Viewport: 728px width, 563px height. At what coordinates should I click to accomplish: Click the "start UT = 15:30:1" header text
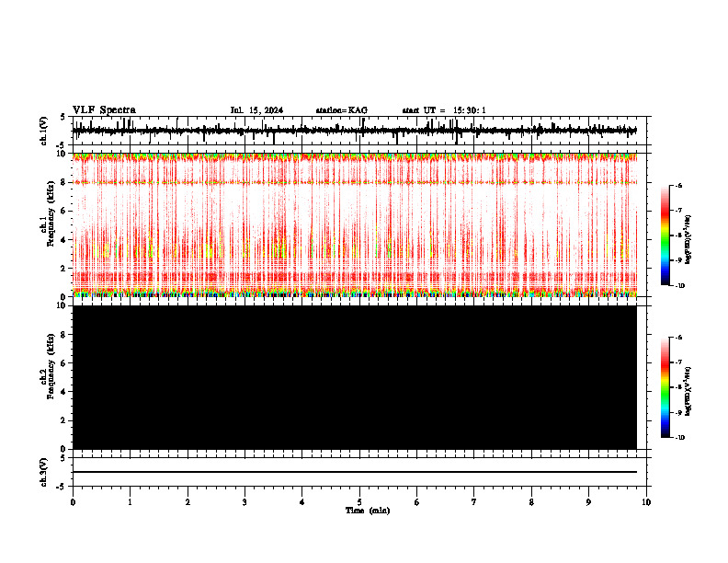[x=444, y=110]
